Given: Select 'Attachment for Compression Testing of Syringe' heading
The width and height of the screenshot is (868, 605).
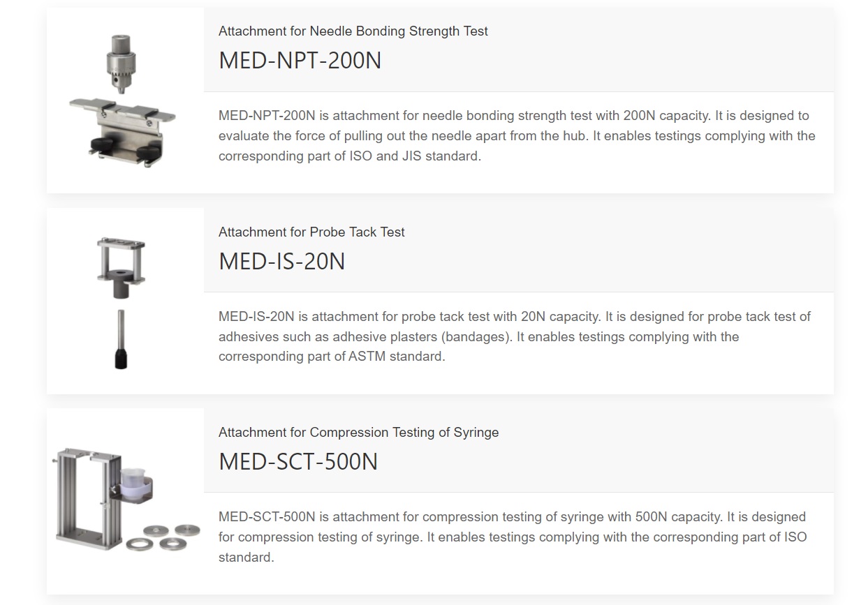Looking at the screenshot, I should point(359,433).
